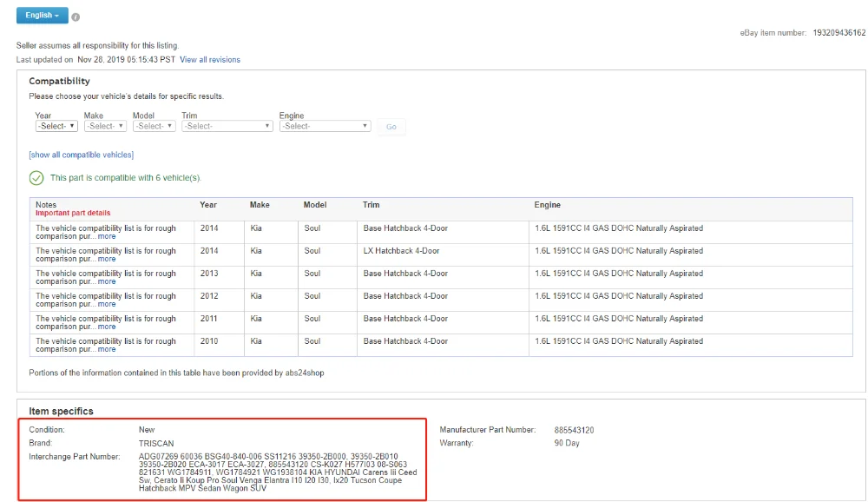Click the info icon beside English button
This screenshot has width=868, height=502.
(76, 17)
